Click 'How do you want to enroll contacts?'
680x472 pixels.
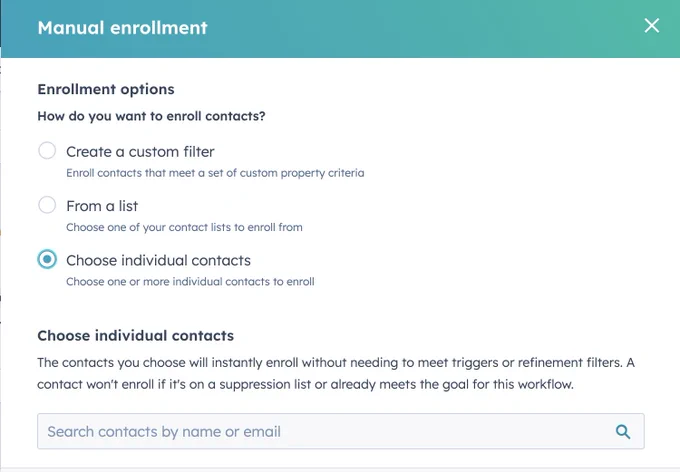point(151,116)
